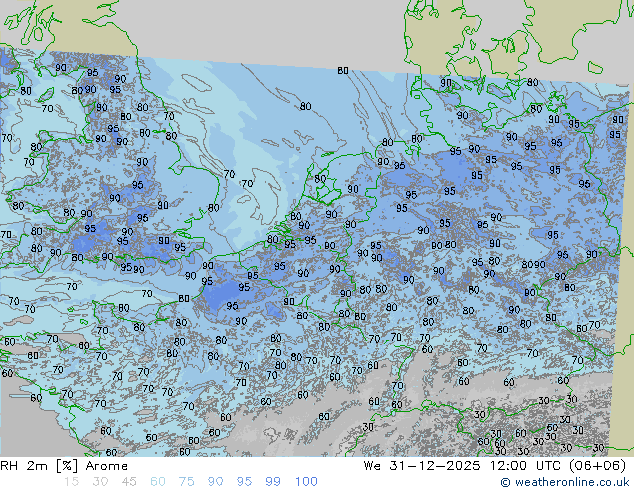This screenshot has height=490, width=634.
Task: Click the 'RH 2m [%] Arome' title text
Action: 64,466
